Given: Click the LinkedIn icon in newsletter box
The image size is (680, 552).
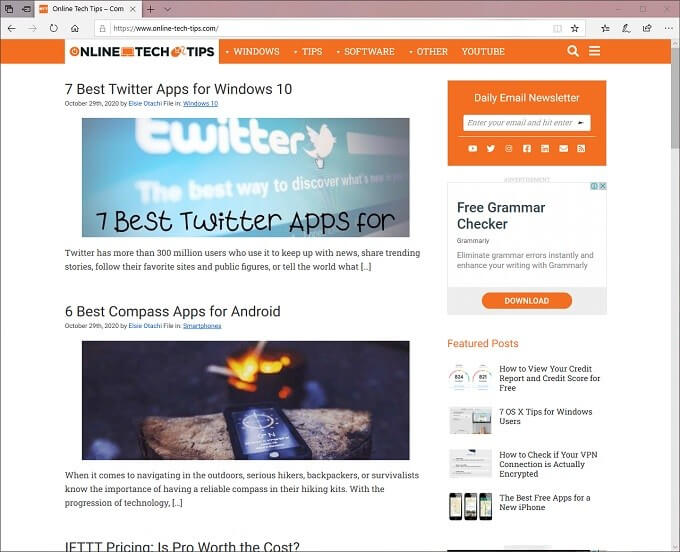Looking at the screenshot, I should 545,149.
